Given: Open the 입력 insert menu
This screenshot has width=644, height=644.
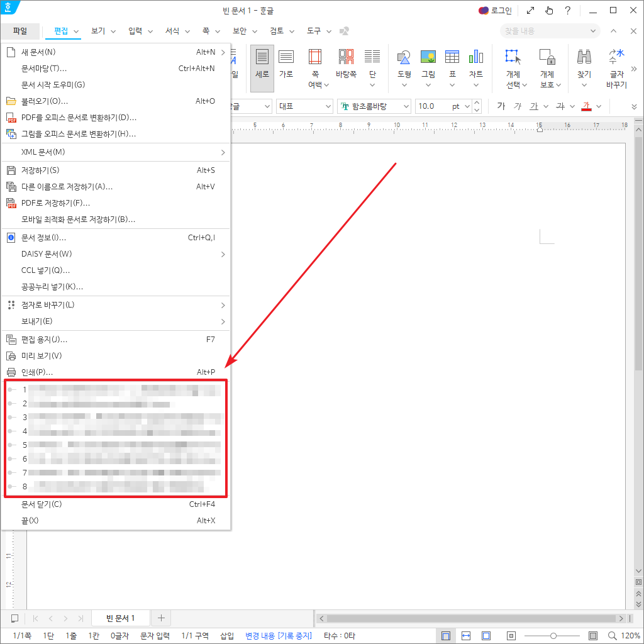Looking at the screenshot, I should 140,31.
